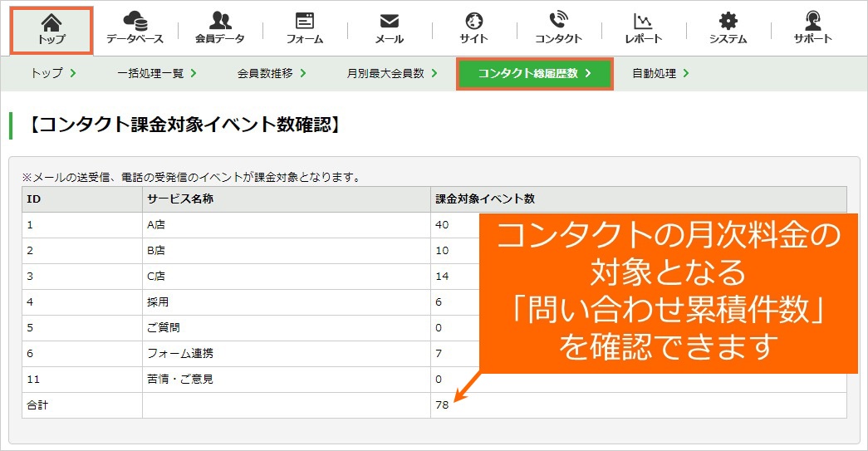Select the コンタクト phone icon
This screenshot has height=451, width=868.
click(x=558, y=20)
